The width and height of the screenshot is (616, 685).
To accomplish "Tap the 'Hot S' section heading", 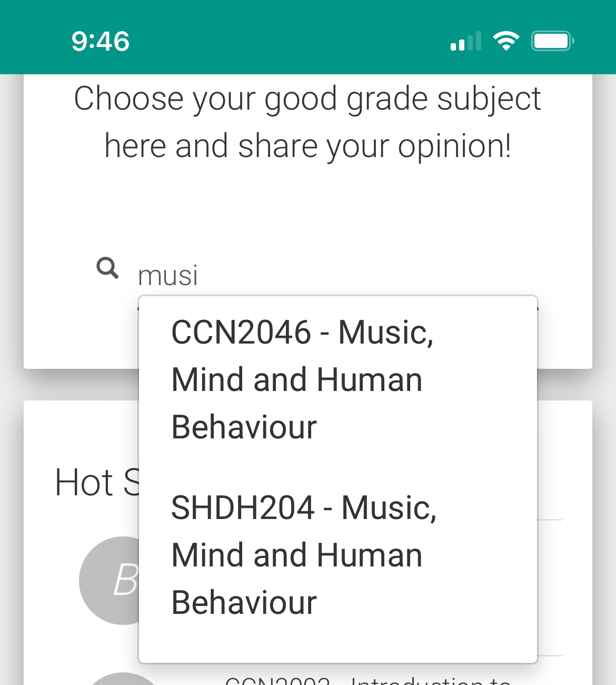I will point(97,482).
